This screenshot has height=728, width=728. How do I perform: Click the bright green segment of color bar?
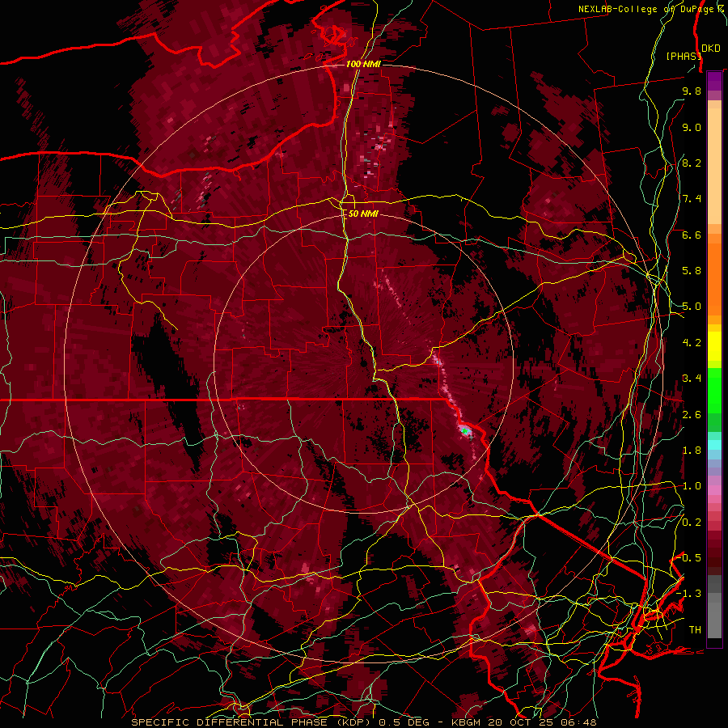[x=714, y=390]
